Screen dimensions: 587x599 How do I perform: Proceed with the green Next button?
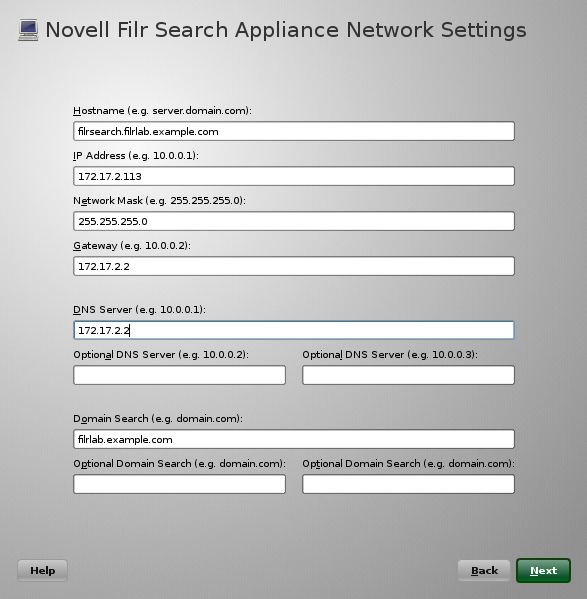click(543, 570)
